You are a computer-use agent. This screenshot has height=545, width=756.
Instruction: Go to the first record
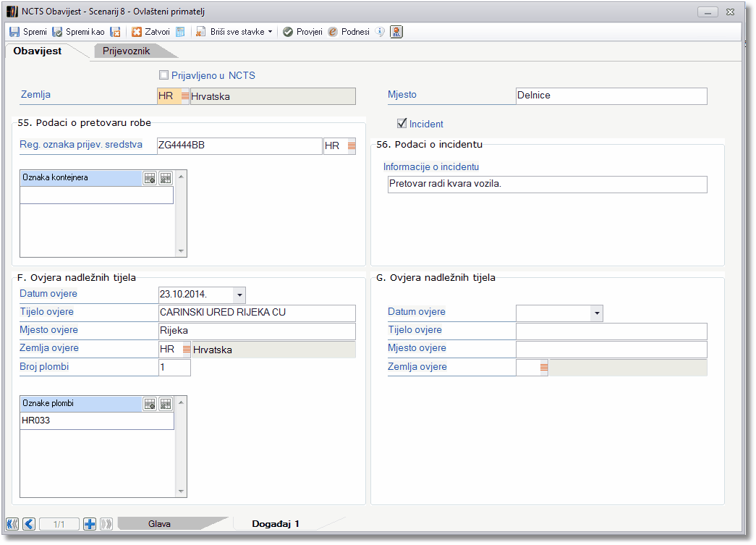12,524
